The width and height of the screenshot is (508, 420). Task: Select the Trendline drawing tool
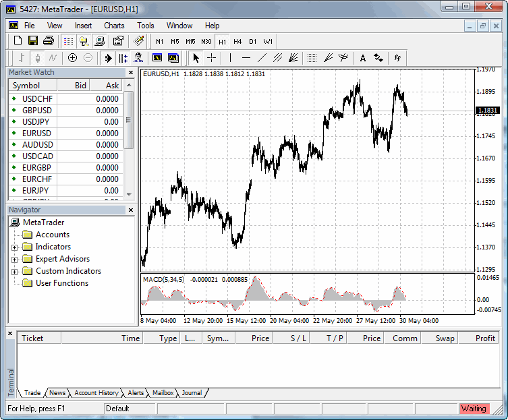pos(262,58)
